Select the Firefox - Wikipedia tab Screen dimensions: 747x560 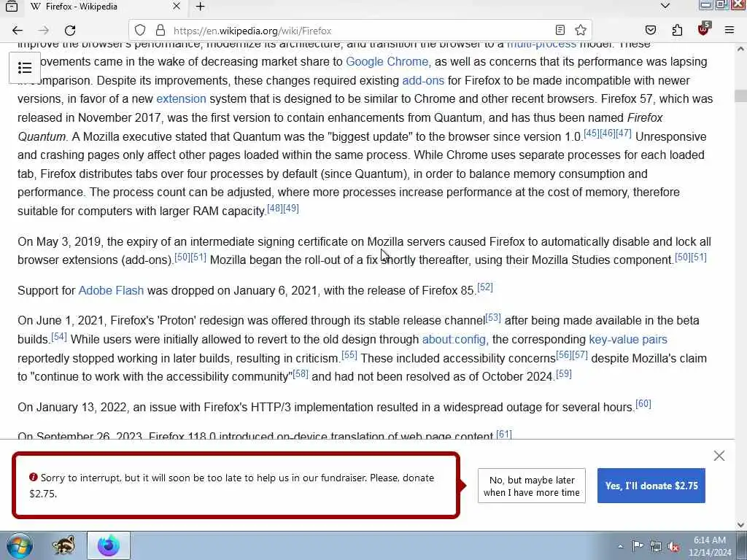[x=105, y=7]
